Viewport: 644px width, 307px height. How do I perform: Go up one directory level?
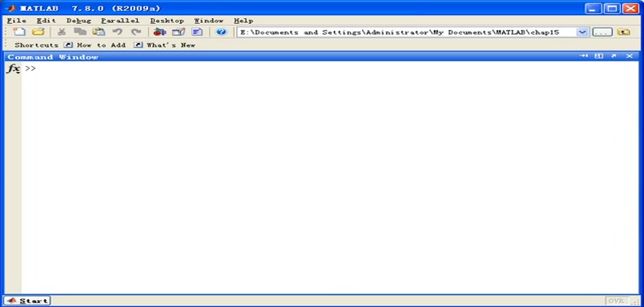(623, 31)
